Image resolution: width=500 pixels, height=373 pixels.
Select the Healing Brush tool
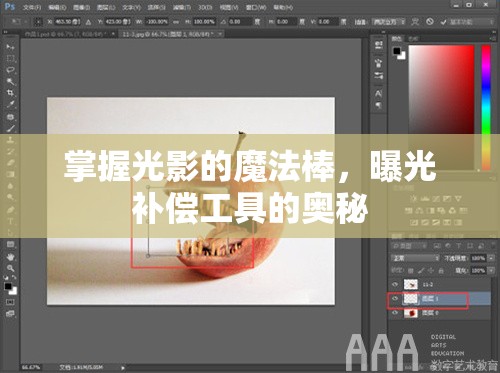pos(10,117)
